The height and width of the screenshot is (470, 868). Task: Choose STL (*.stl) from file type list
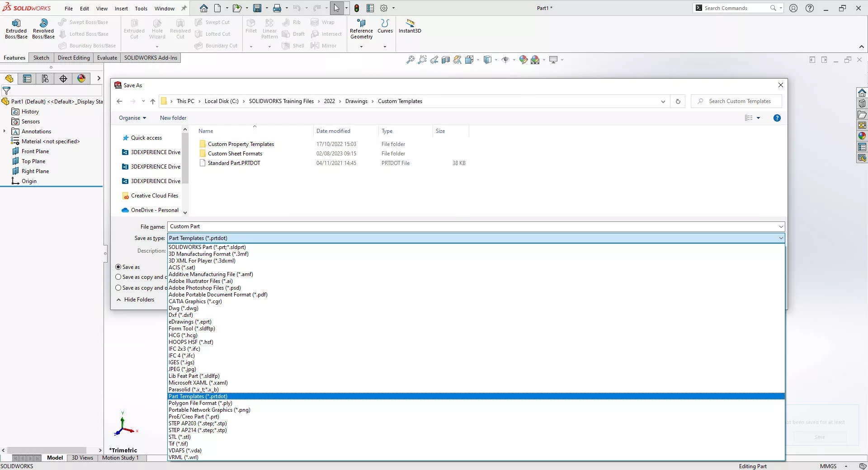click(179, 437)
